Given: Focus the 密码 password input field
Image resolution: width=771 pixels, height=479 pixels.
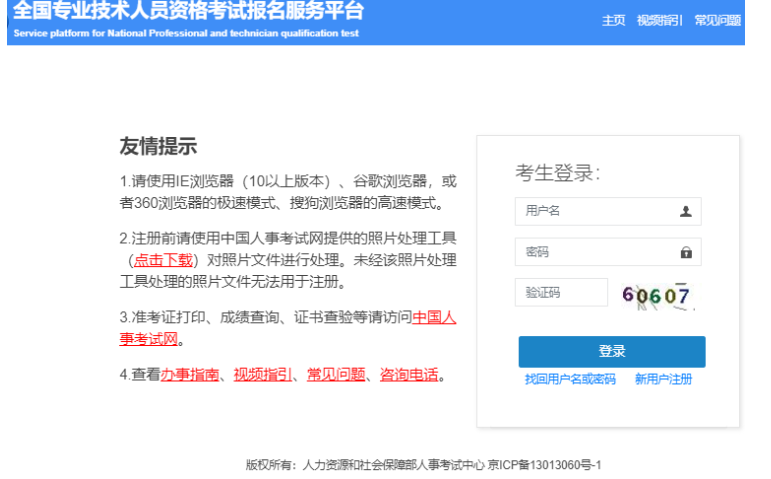Looking at the screenshot, I should 595,252.
